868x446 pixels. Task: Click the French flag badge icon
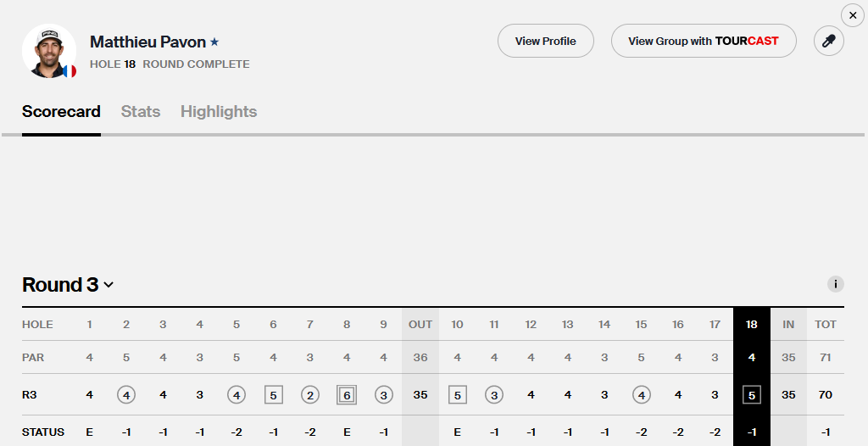pos(70,71)
